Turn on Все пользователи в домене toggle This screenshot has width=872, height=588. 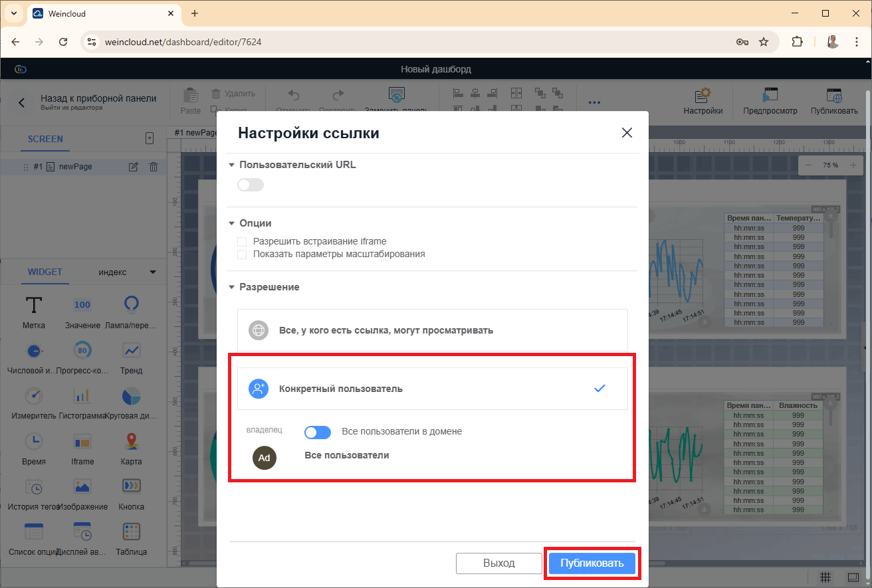click(317, 433)
